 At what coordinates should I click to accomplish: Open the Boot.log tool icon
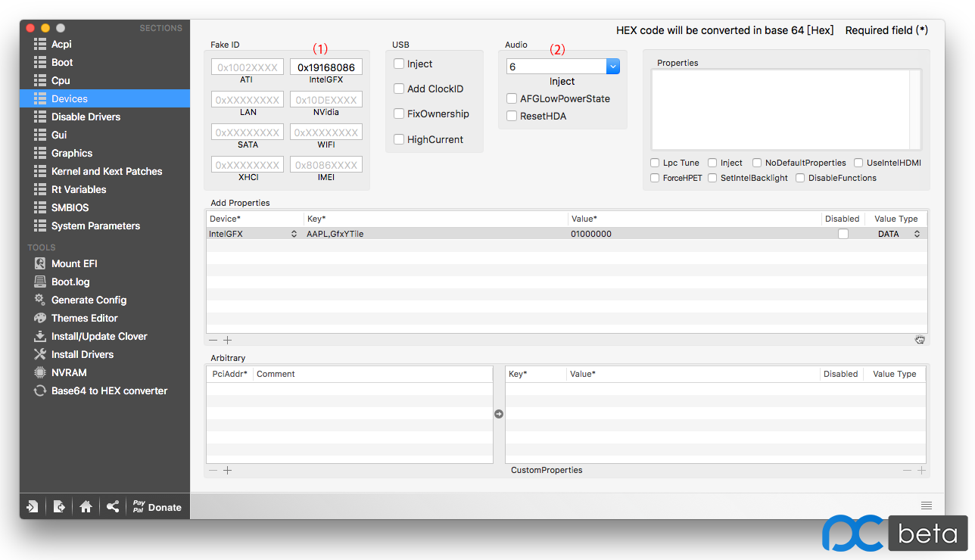40,282
